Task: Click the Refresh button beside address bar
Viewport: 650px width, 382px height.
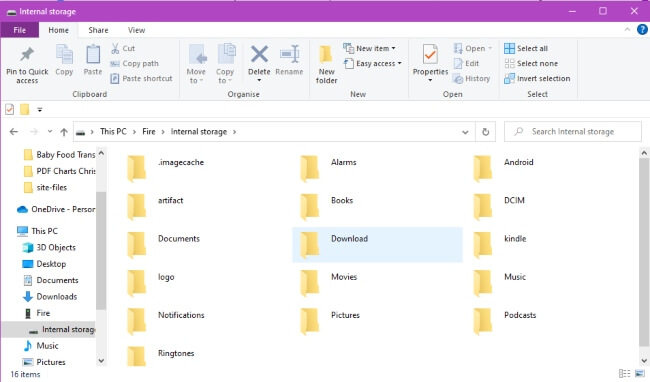Action: 485,132
